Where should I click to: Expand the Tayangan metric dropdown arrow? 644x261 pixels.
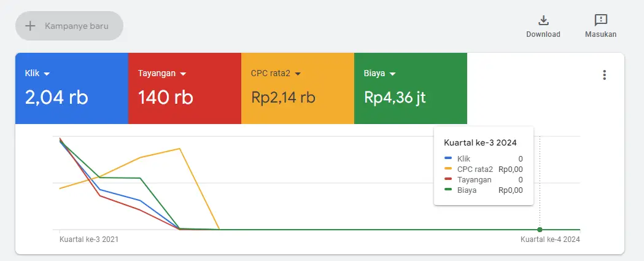click(182, 74)
